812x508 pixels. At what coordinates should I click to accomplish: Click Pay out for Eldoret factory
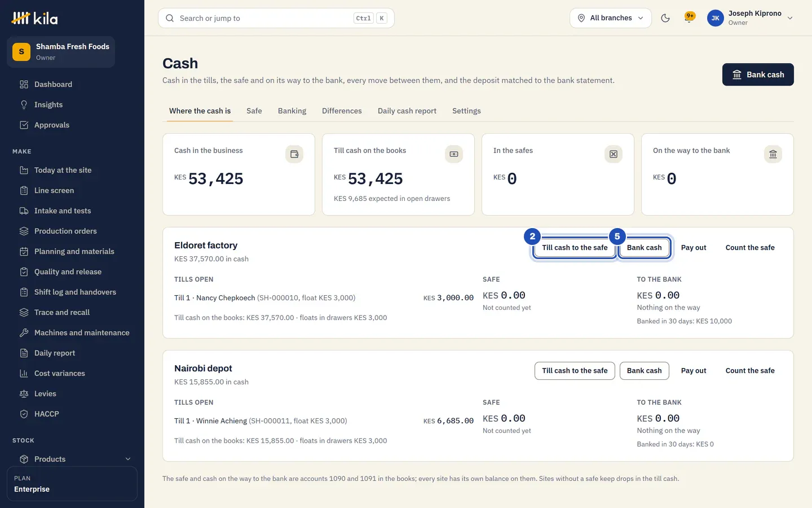(x=694, y=248)
